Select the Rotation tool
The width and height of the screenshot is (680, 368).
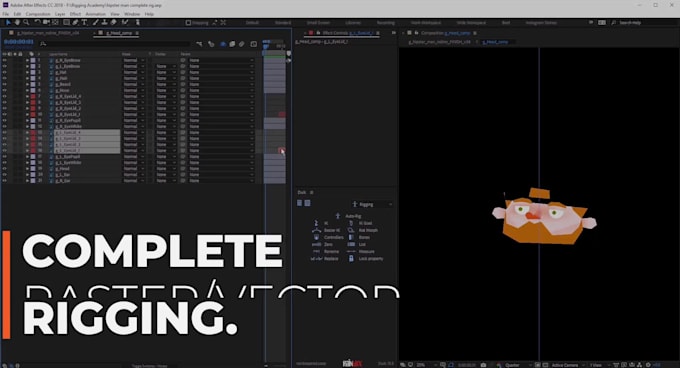pyautogui.click(x=37, y=23)
